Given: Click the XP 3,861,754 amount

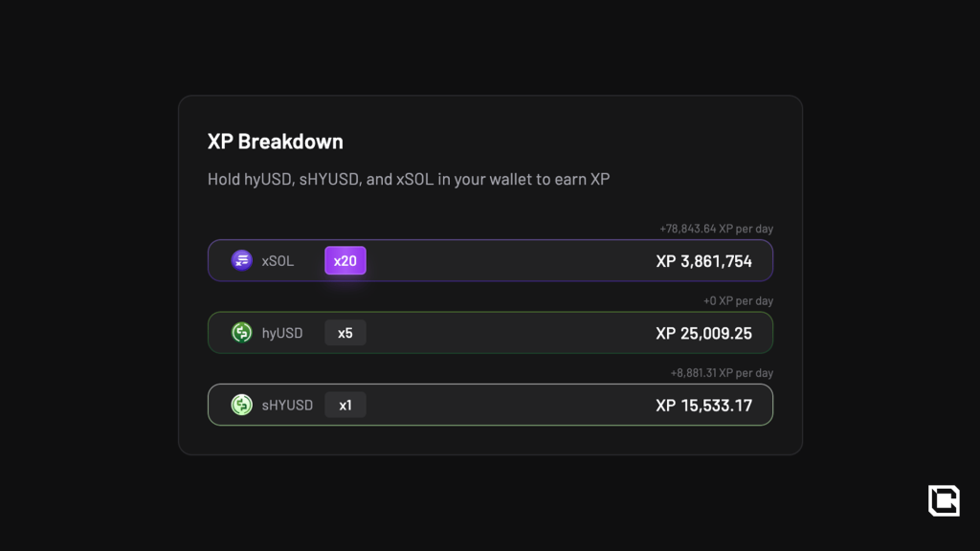Looking at the screenshot, I should [x=704, y=261].
